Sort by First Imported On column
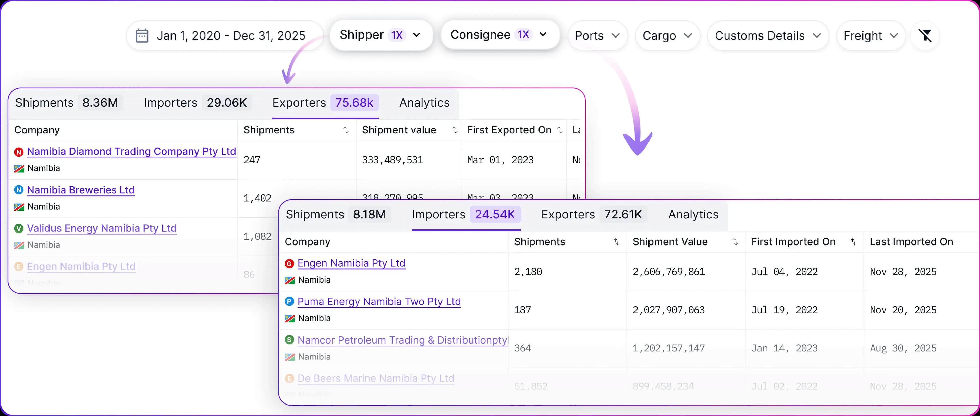The image size is (980, 416). 853,242
